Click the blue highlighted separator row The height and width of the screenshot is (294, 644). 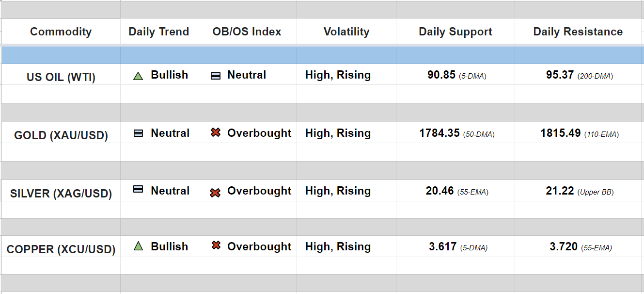click(x=322, y=55)
